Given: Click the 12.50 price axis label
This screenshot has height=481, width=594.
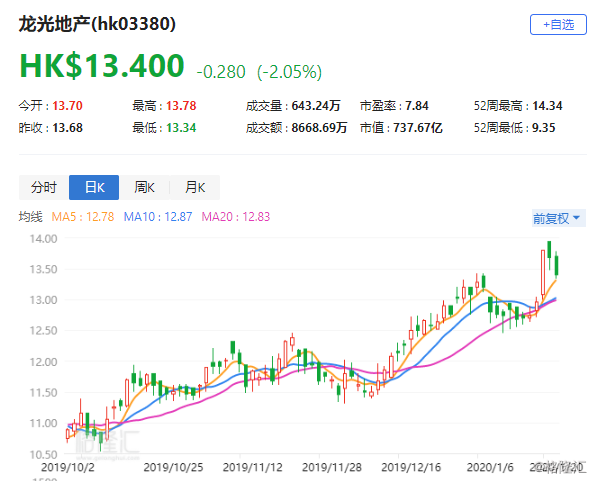Looking at the screenshot, I should [44, 331].
